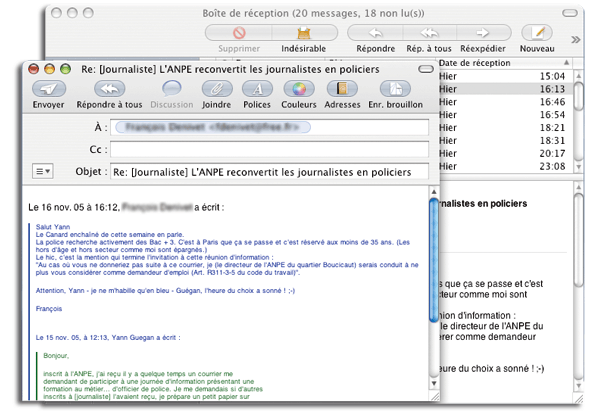This screenshot has height=411, width=600.
Task: Open the Adresses address book
Action: click(342, 89)
